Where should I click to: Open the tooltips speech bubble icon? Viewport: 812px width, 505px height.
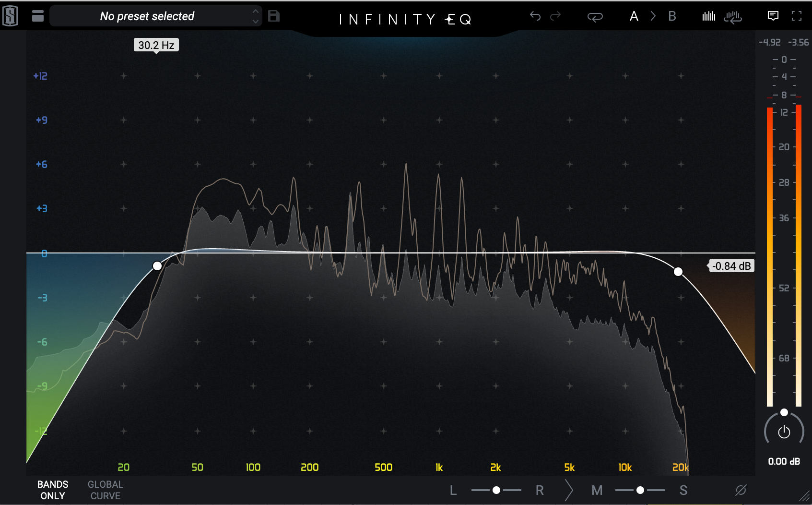tap(773, 16)
